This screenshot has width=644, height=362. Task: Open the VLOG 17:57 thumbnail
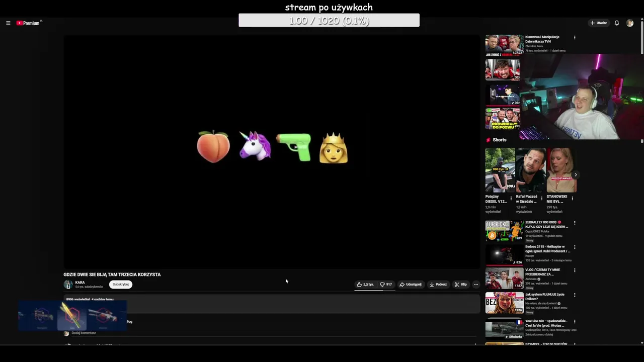[504, 278]
